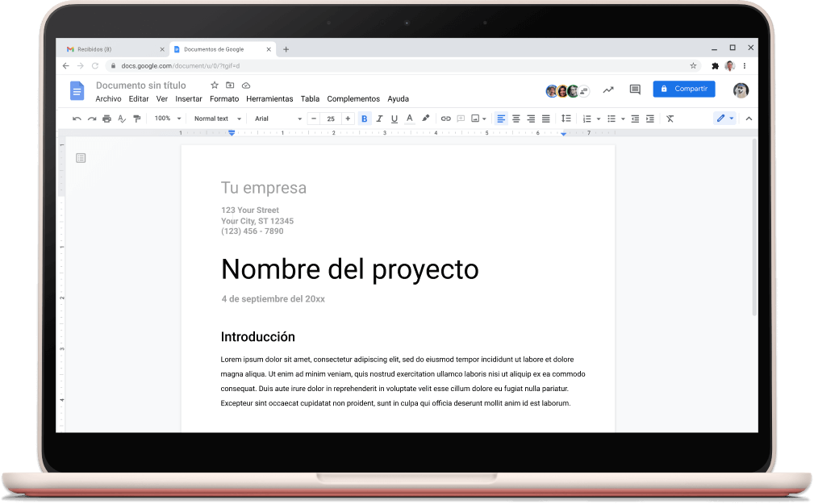Open the Insertar menu
Viewport: 814px width, 504px height.
pos(189,98)
